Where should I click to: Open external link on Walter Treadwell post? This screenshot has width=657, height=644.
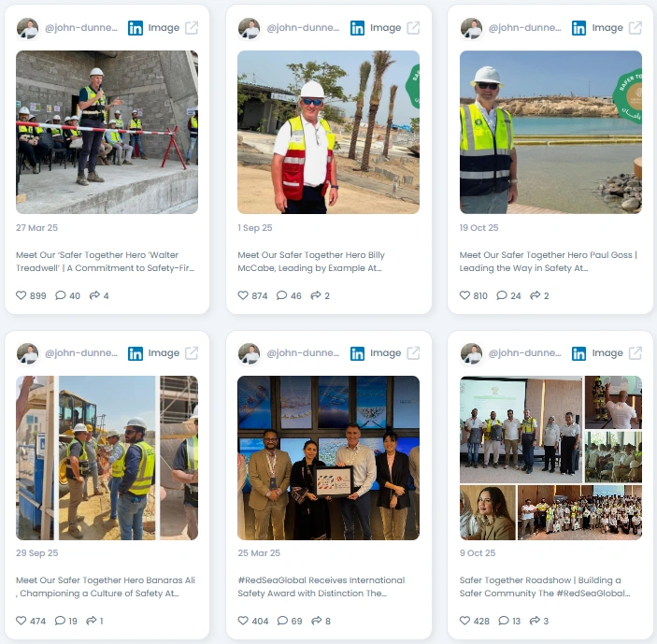pos(192,28)
